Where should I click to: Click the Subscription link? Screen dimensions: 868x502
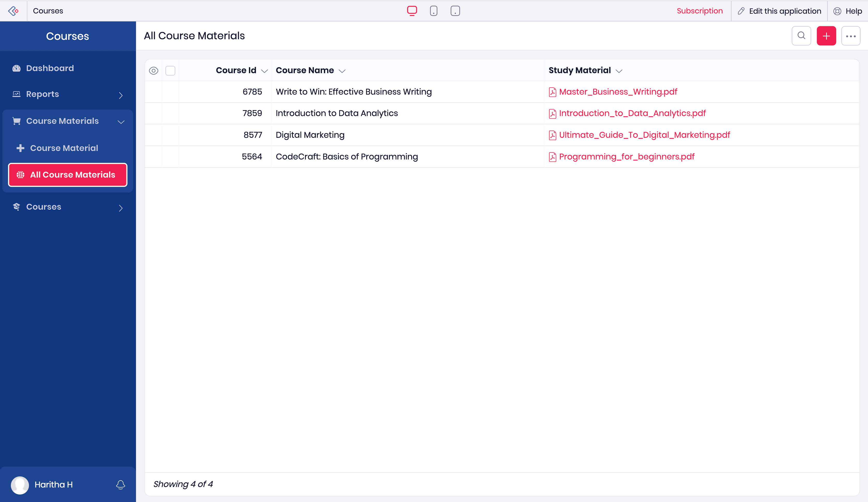pos(699,11)
